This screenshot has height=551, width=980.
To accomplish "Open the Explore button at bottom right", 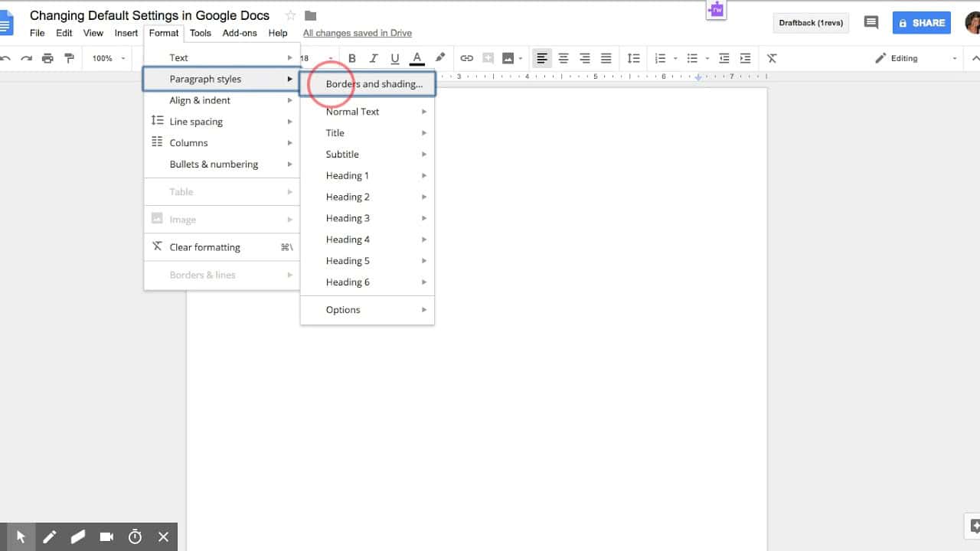I will click(972, 526).
